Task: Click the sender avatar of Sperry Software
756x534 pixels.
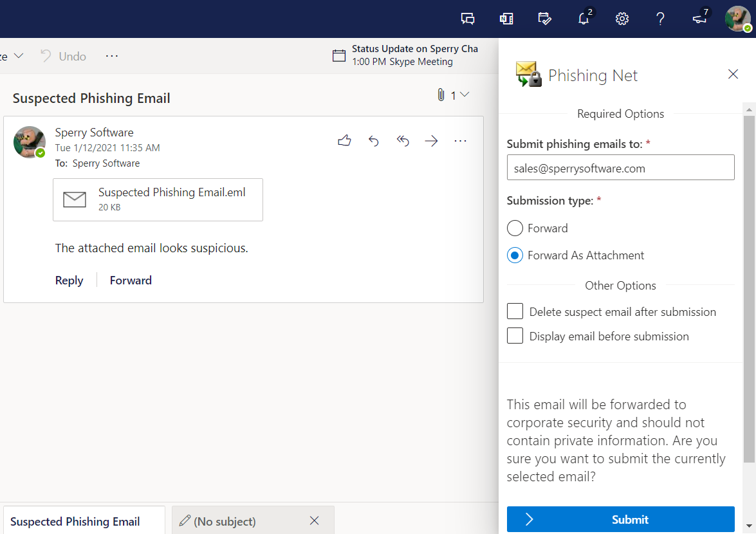Action: click(30, 142)
